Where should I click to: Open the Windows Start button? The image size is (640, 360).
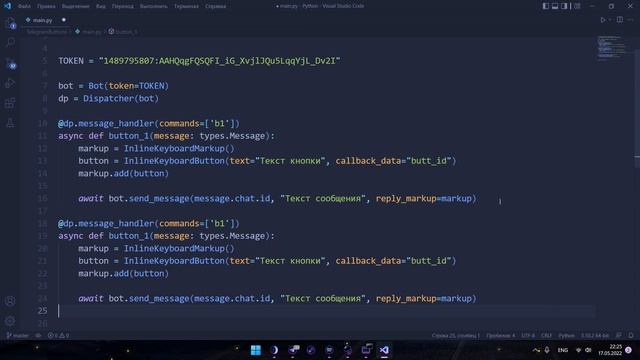(x=256, y=350)
